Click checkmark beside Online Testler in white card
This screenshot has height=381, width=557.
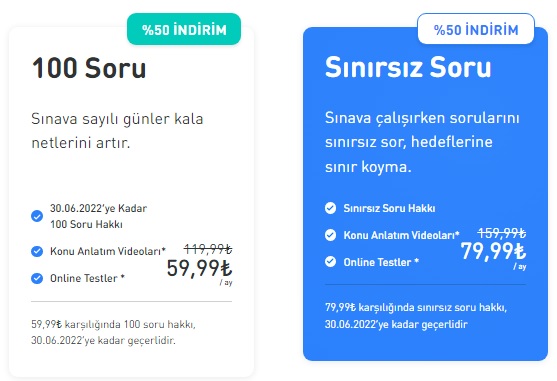click(x=37, y=278)
